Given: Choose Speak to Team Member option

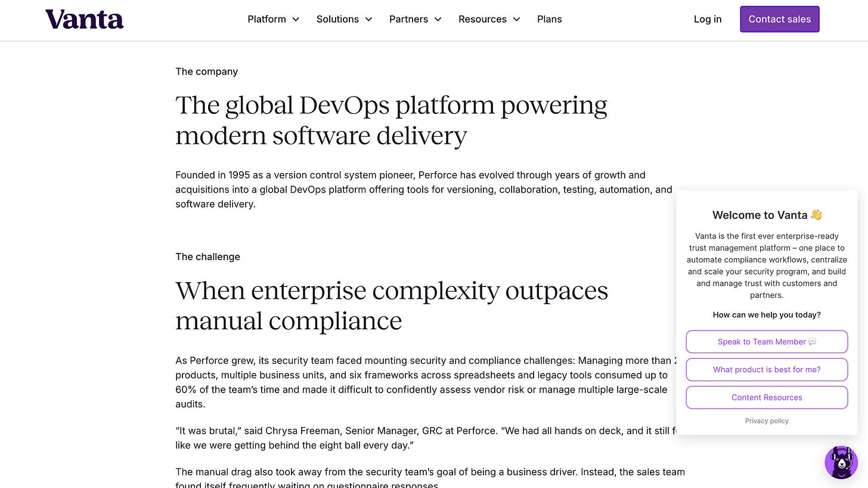Looking at the screenshot, I should tap(767, 342).
